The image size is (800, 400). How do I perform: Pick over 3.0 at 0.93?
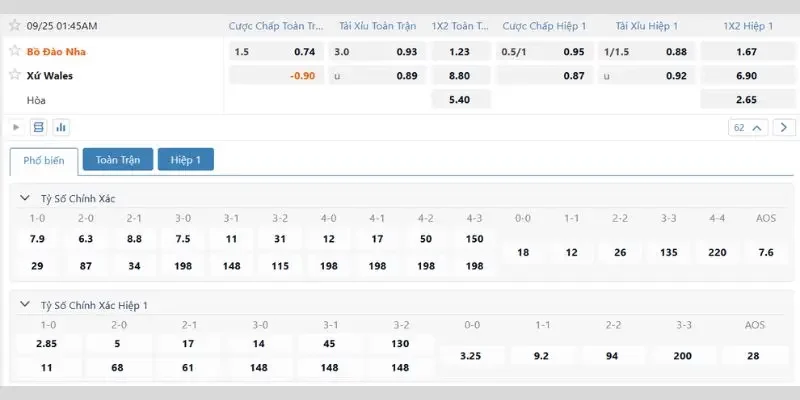tap(378, 52)
